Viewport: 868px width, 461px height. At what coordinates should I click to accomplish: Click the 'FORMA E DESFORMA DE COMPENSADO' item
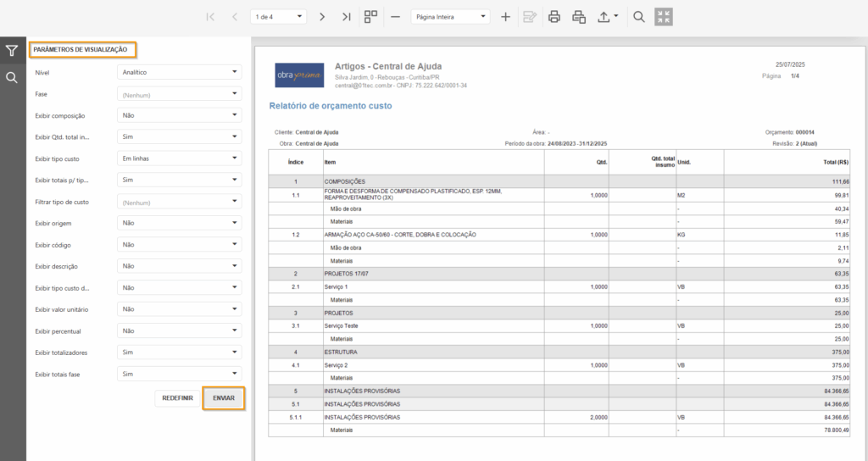pos(413,194)
